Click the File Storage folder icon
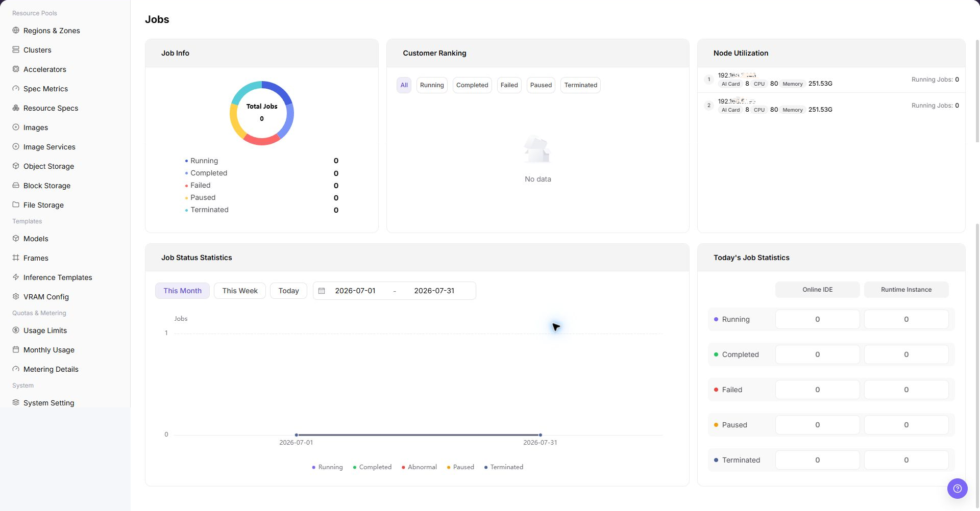Viewport: 980px width, 511px height. [16, 205]
